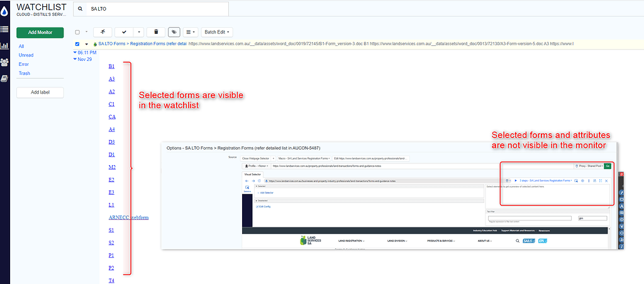Click the Text filter regex input
The width and height of the screenshot is (644, 284).
click(x=530, y=218)
